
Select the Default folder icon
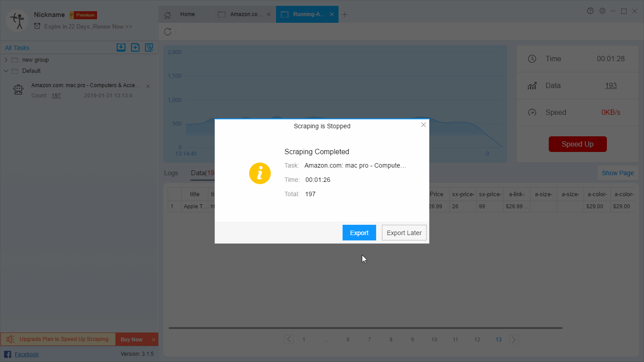click(15, 71)
